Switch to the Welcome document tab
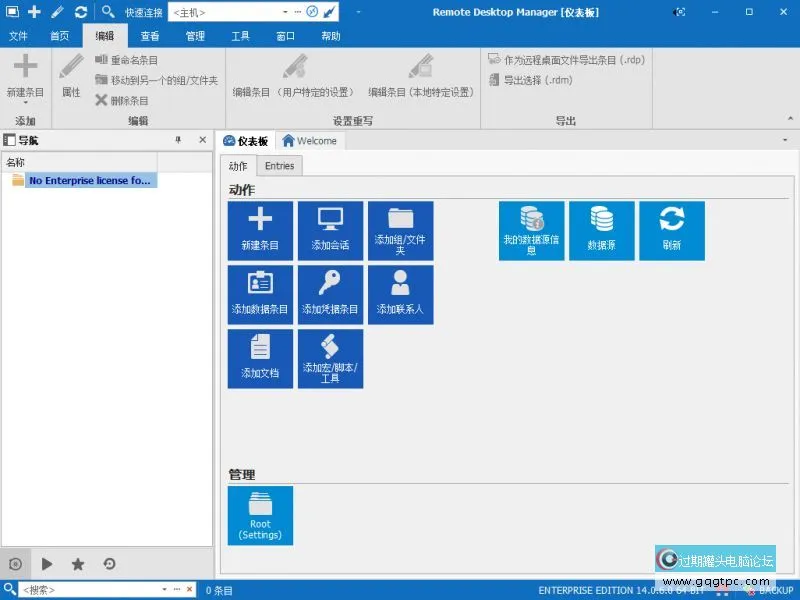This screenshot has height=600, width=800. pyautogui.click(x=310, y=141)
